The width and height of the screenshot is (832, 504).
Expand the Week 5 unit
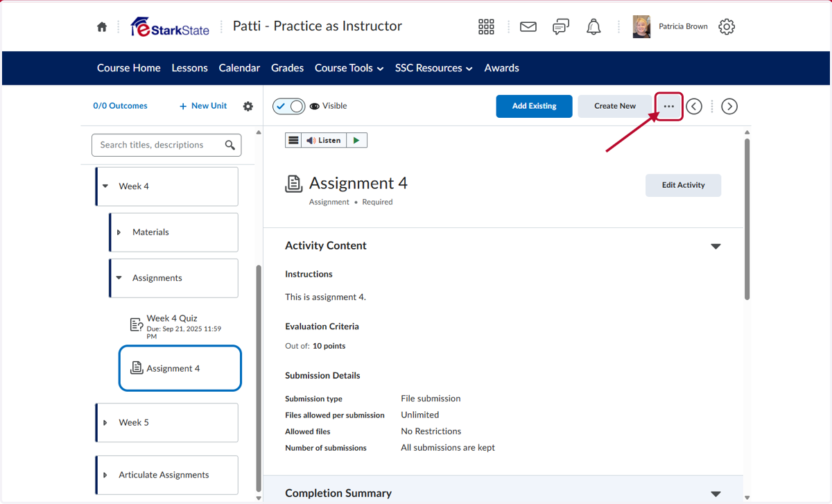tap(105, 422)
